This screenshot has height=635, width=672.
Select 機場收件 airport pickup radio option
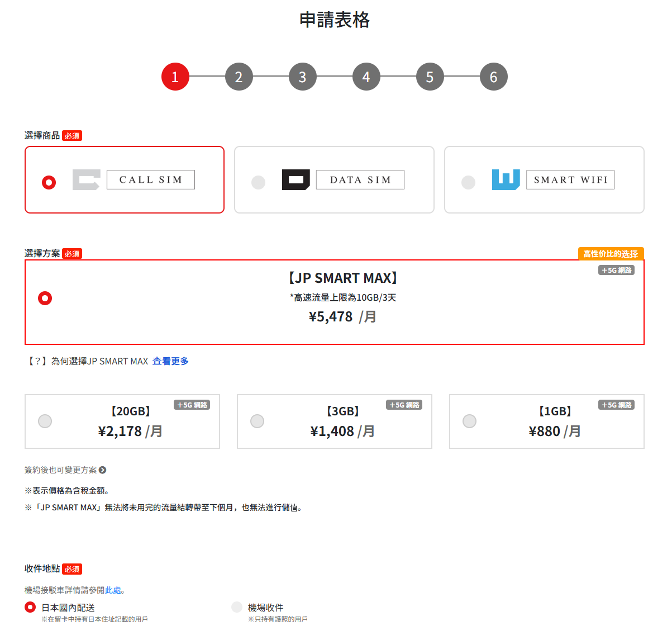coord(237,607)
